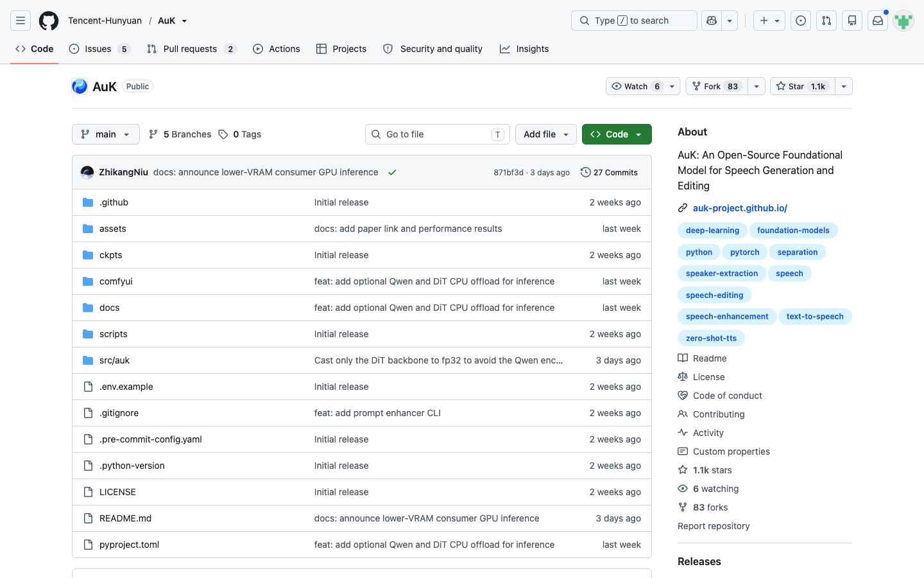Open the hamburger navigation menu
924x578 pixels.
pos(21,21)
